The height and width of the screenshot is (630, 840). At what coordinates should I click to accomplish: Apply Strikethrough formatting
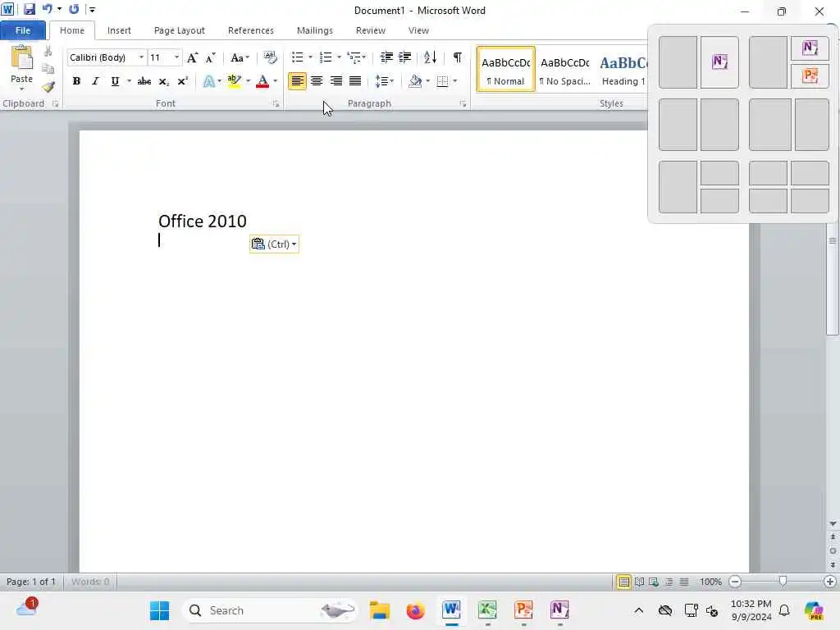144,81
